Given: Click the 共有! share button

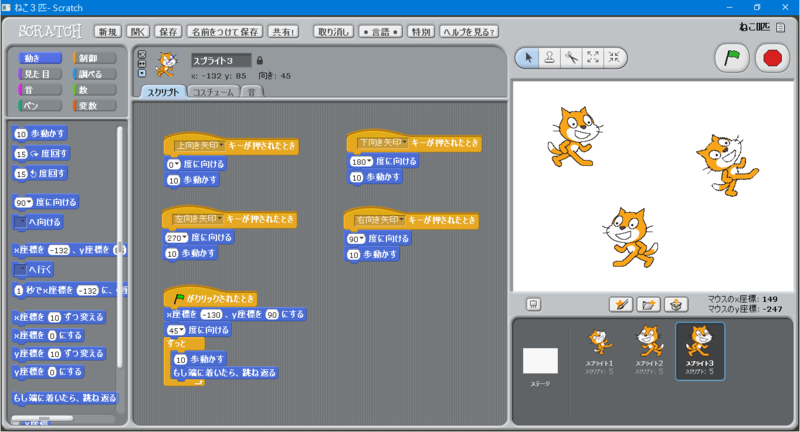Looking at the screenshot, I should 283,32.
